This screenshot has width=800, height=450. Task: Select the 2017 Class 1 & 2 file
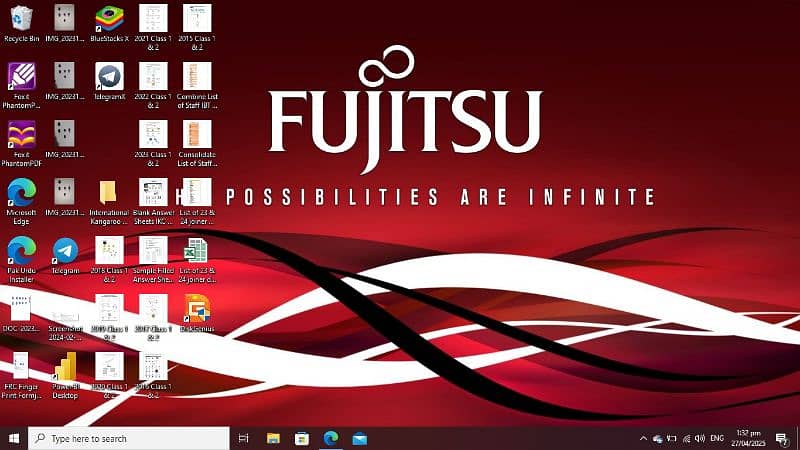click(153, 317)
